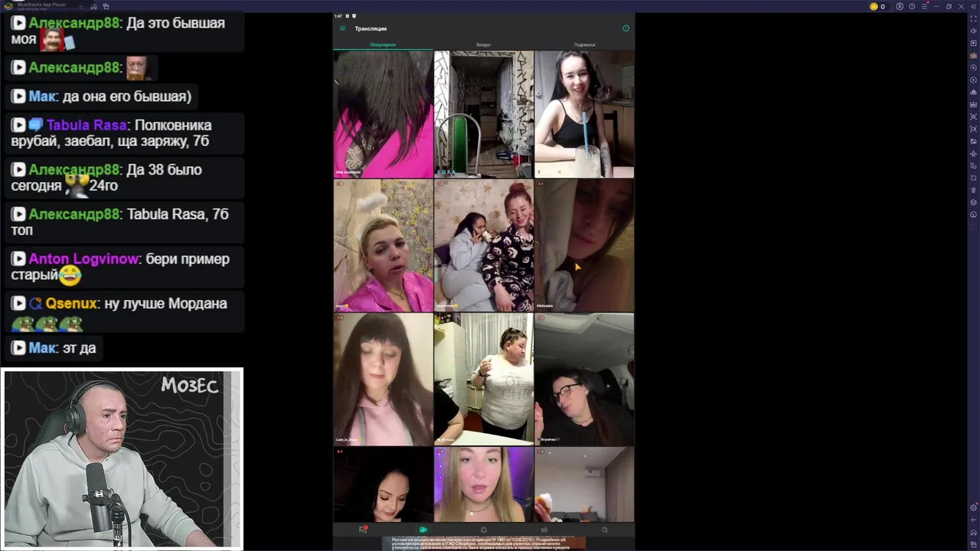Open BlueStacks help question icon
The height and width of the screenshot is (551, 980).
coord(912,6)
